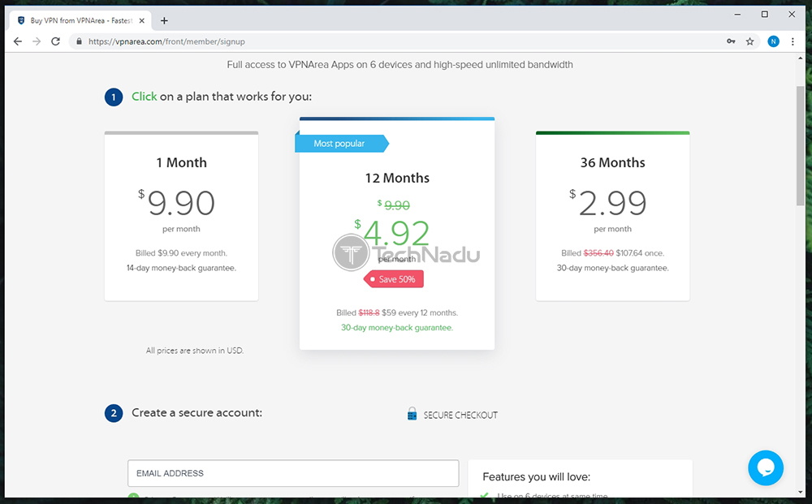The height and width of the screenshot is (504, 812).
Task: Click the '$59 every 12 months' text
Action: pos(420,312)
